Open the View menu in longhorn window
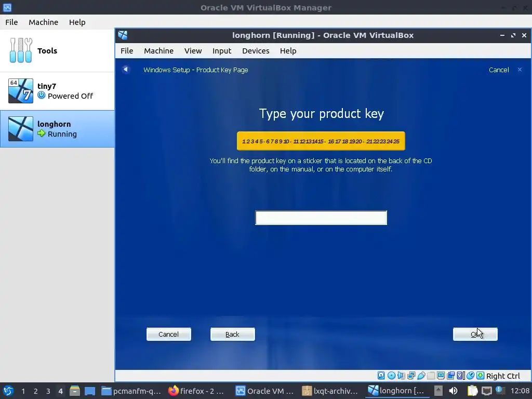This screenshot has height=399, width=532. pyautogui.click(x=193, y=50)
